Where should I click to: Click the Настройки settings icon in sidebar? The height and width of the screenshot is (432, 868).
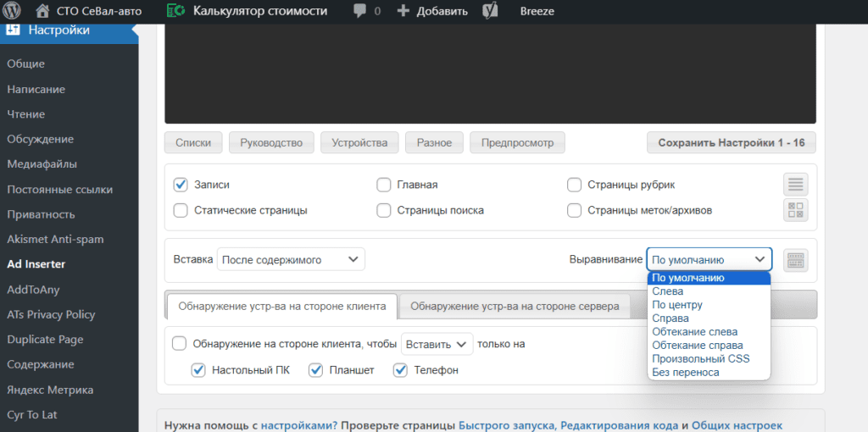pyautogui.click(x=14, y=30)
